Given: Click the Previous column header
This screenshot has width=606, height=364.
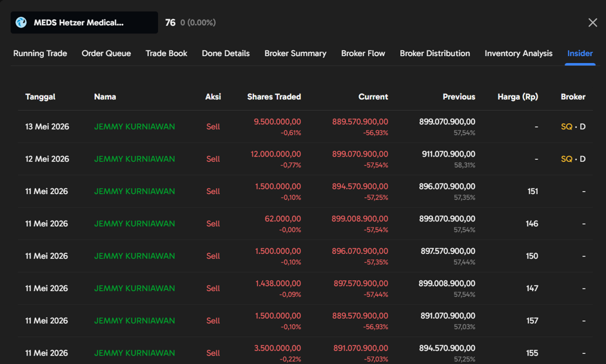Looking at the screenshot, I should pyautogui.click(x=459, y=97).
